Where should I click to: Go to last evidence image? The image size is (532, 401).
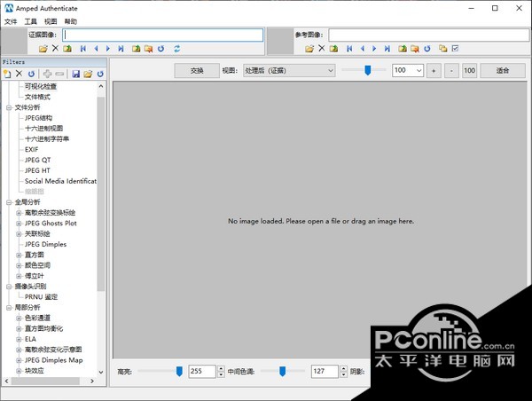(121, 49)
